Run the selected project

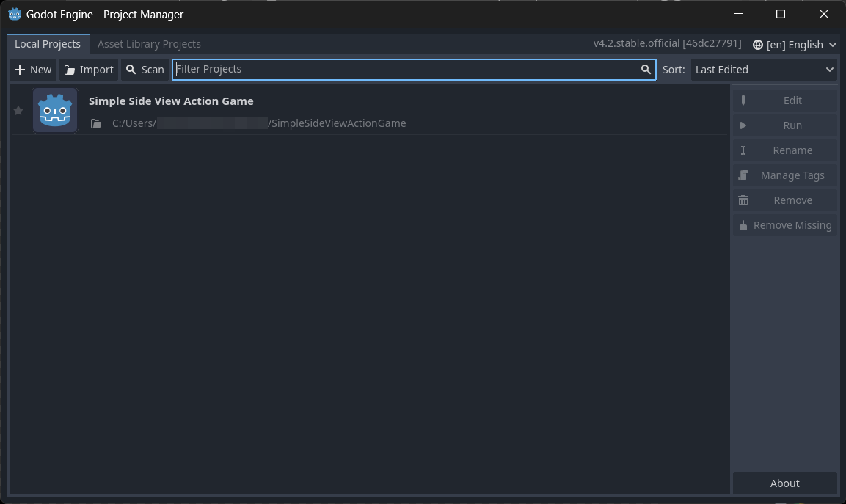785,125
